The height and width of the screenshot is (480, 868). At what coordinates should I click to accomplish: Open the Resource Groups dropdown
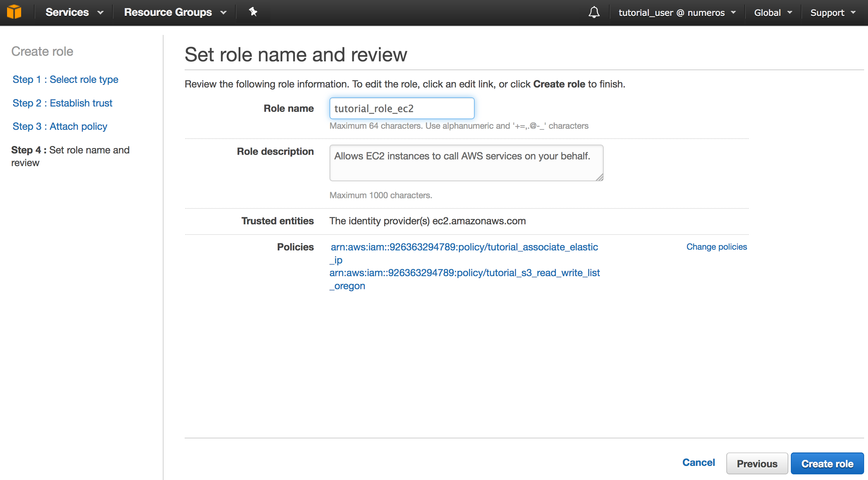click(x=175, y=12)
